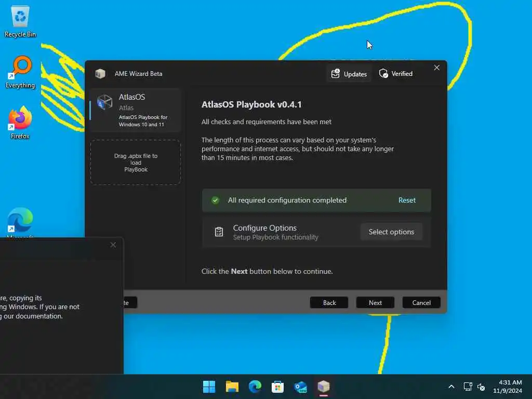Click the Select options button
Screen dimensions: 532x399
(391, 232)
